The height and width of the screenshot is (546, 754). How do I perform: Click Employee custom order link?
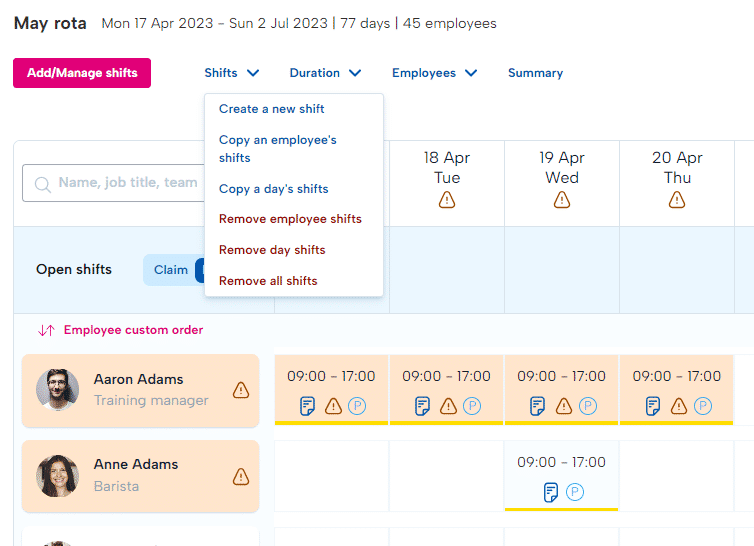(x=133, y=330)
